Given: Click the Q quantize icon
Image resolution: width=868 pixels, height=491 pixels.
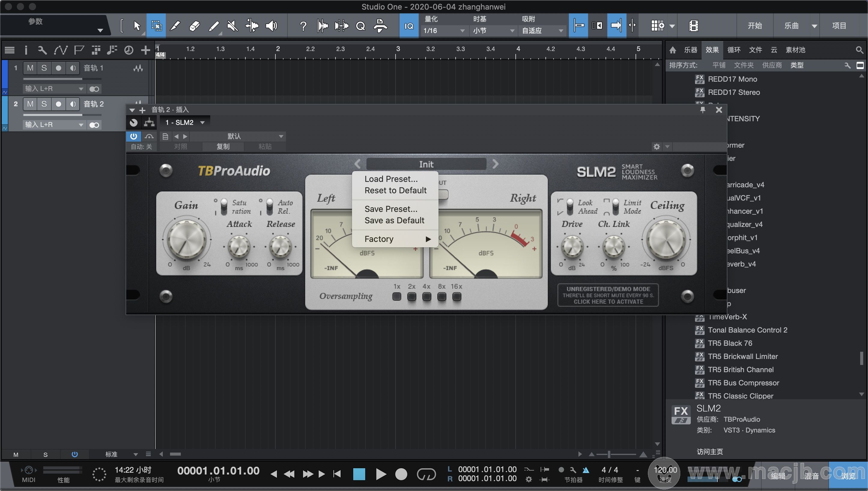Looking at the screenshot, I should (360, 26).
